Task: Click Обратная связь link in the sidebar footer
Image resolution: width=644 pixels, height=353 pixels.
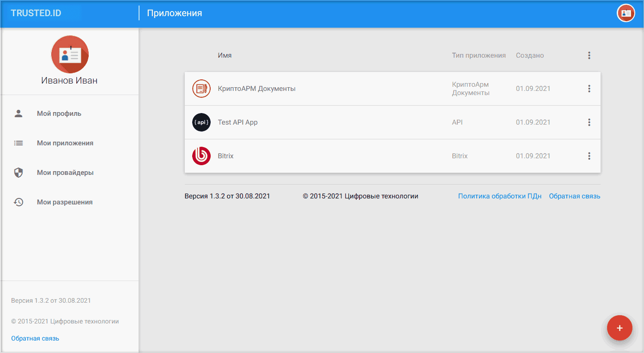Action: [35, 338]
